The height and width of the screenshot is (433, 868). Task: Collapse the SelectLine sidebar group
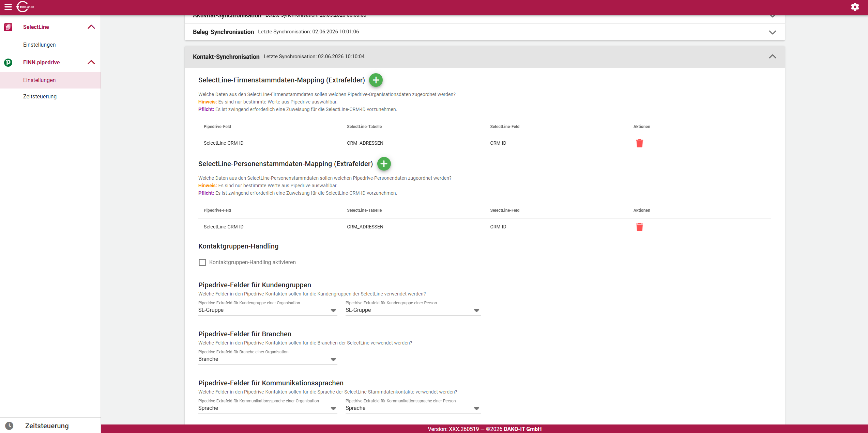(x=91, y=27)
